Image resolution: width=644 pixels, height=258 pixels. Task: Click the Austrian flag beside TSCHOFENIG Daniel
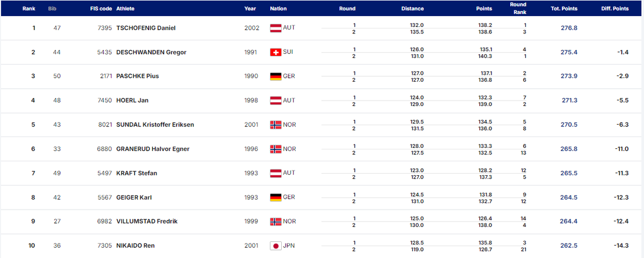pyautogui.click(x=275, y=28)
